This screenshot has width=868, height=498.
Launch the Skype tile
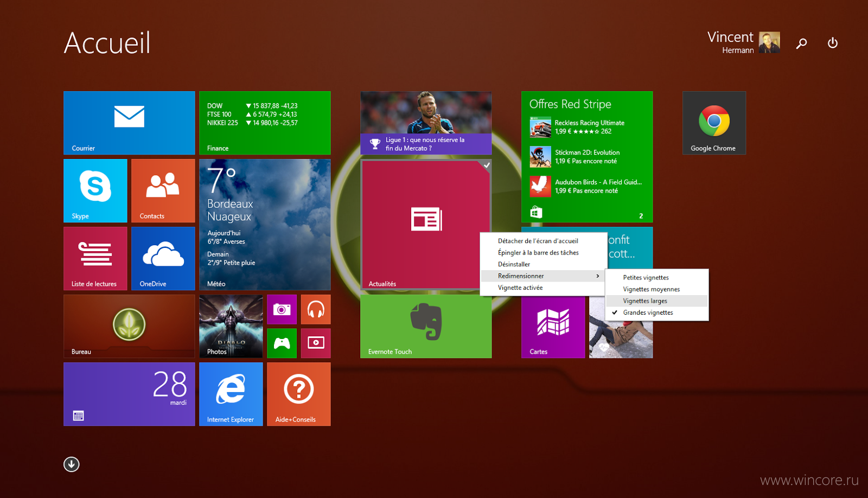click(x=95, y=190)
